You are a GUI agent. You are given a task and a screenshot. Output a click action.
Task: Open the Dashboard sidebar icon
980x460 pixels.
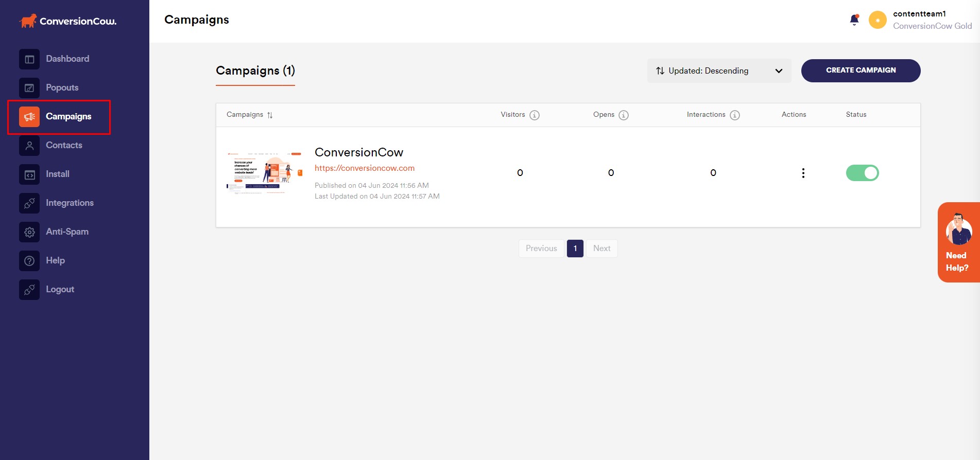click(29, 59)
